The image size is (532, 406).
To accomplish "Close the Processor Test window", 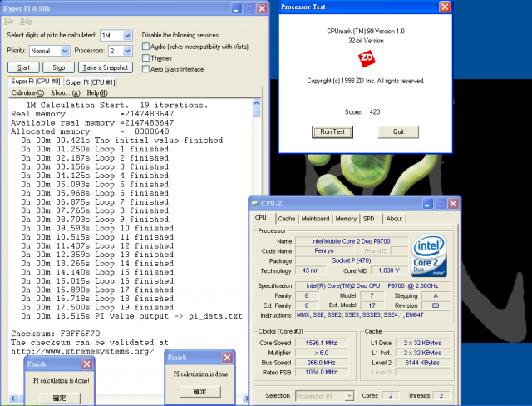I will 445,7.
